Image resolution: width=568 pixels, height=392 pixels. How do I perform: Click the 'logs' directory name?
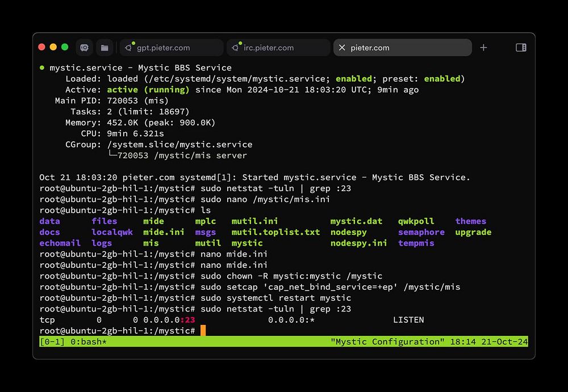coord(102,243)
